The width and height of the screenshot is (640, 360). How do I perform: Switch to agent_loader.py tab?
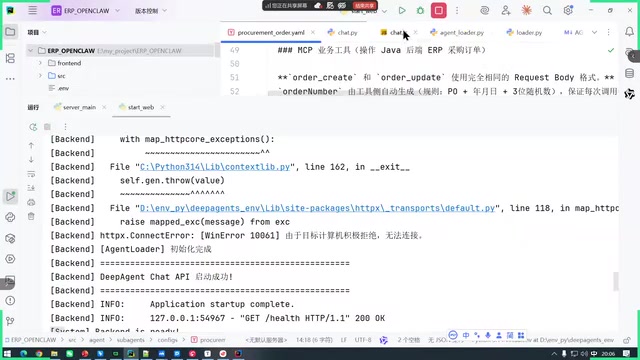click(457, 33)
